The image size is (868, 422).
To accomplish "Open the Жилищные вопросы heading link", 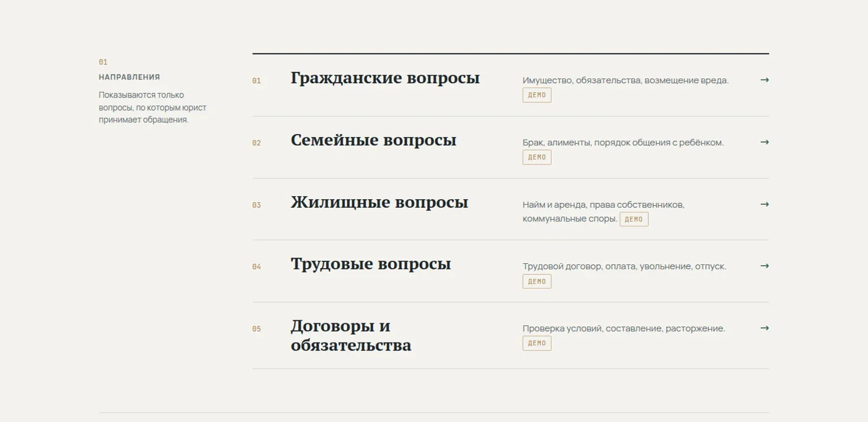I will [x=379, y=202].
